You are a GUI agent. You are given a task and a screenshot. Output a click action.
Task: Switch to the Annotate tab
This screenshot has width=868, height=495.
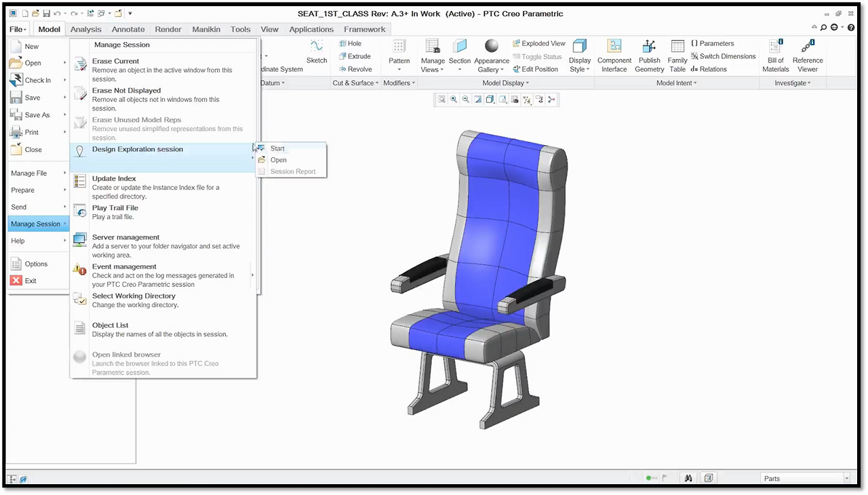pyautogui.click(x=128, y=29)
